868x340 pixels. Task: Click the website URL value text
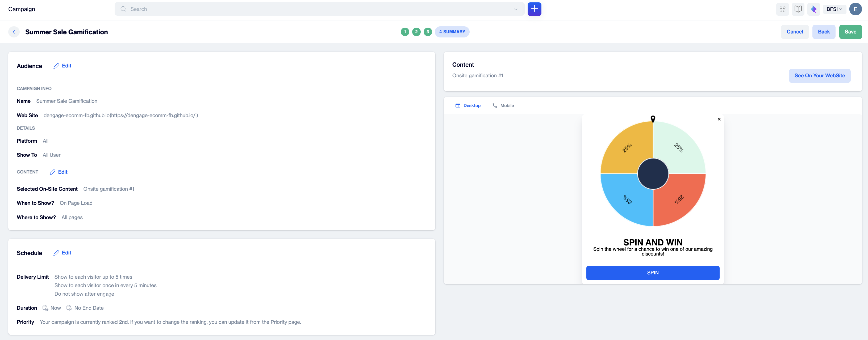(x=121, y=116)
